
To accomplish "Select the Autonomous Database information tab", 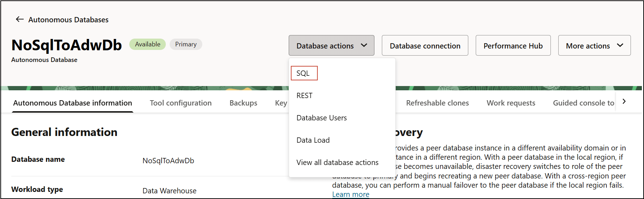I will point(73,103).
